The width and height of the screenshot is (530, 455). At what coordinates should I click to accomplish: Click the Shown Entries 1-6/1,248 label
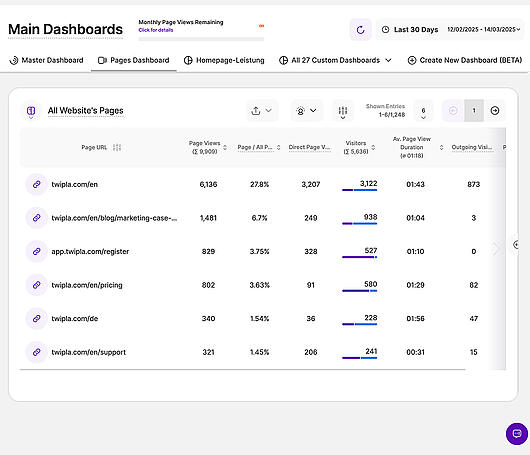385,111
